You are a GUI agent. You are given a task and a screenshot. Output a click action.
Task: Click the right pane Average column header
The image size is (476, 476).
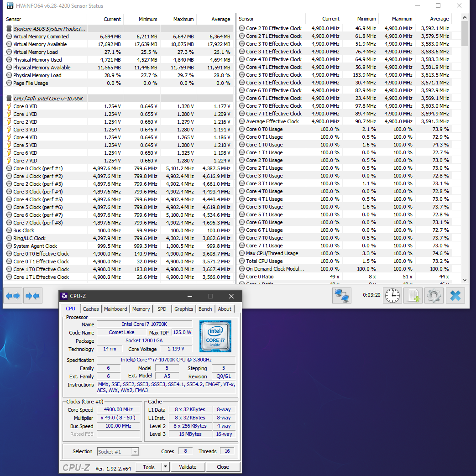coord(434,19)
